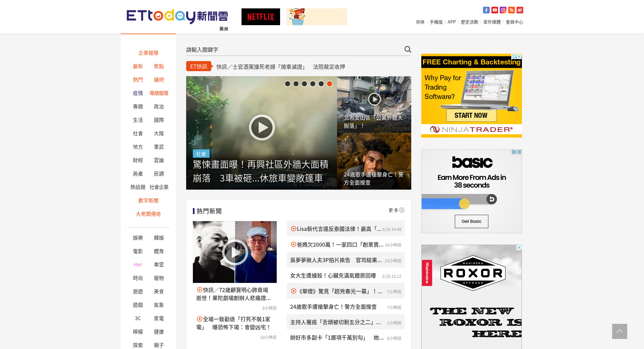Open 大老闆傳奇 in the sidebar
This screenshot has width=644, height=349.
[148, 214]
